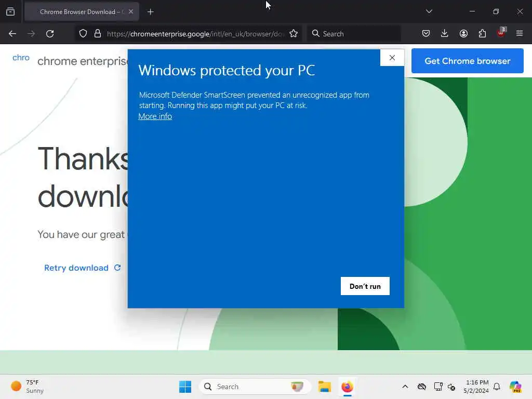This screenshot has width=532, height=399.
Task: Open the Windows Start menu
Action: point(185,387)
